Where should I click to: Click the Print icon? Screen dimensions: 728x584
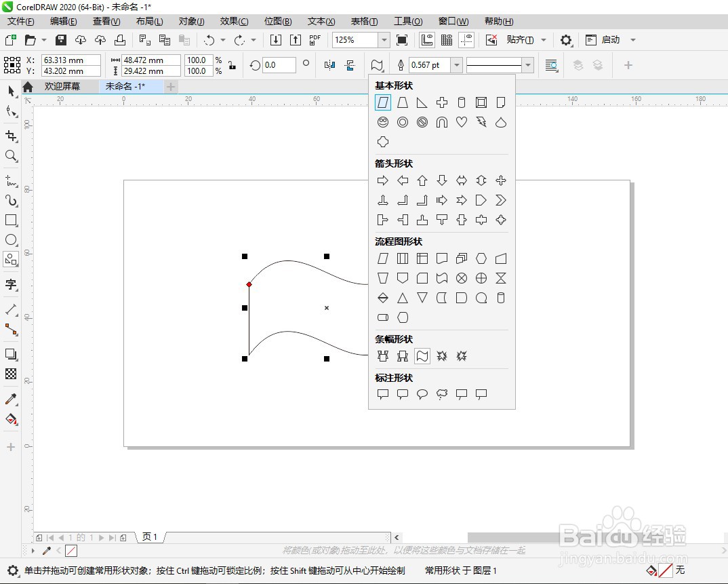tap(120, 40)
